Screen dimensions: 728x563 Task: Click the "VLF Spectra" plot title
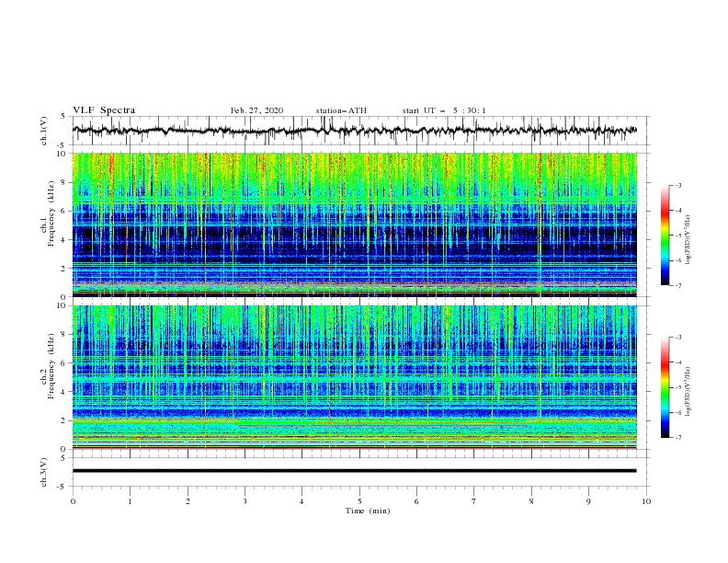(104, 110)
